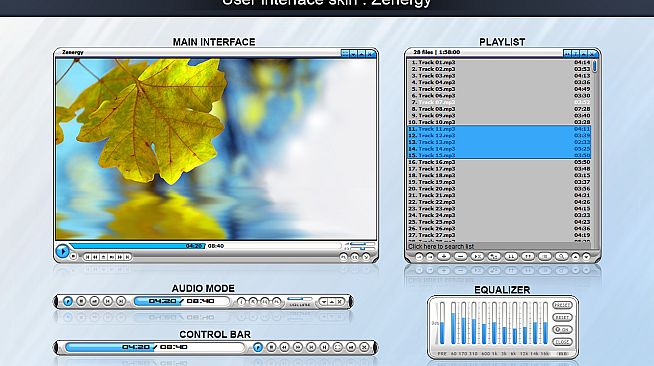
Task: Click previous track button in Audio Mode bar
Action: point(108,301)
